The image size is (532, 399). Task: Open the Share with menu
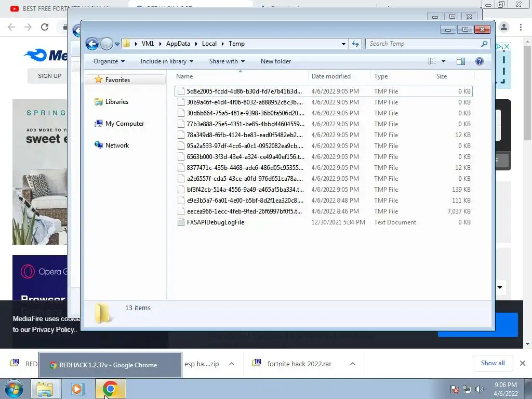click(227, 61)
